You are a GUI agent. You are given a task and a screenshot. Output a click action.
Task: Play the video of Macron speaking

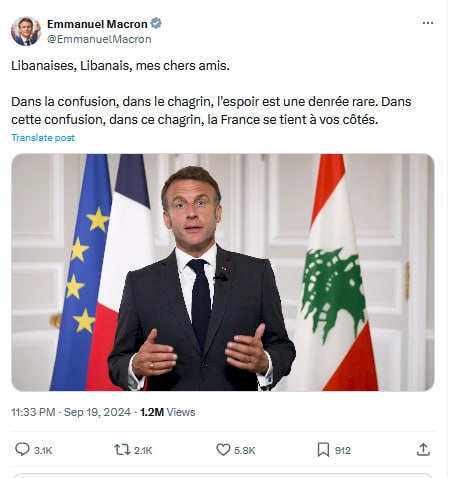tap(223, 272)
